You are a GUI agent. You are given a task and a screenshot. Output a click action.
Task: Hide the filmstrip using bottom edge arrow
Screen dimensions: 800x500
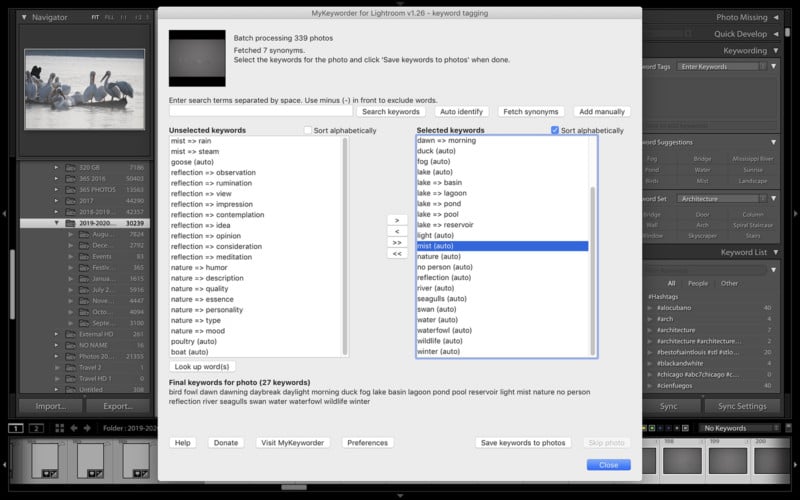400,496
